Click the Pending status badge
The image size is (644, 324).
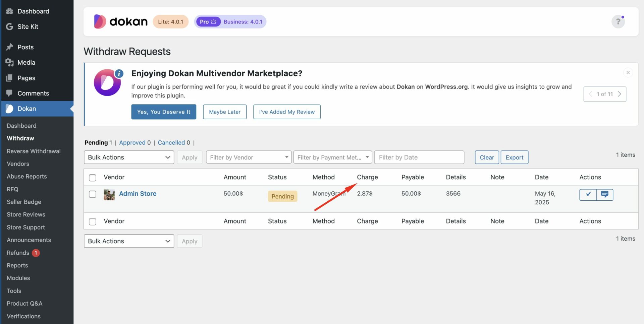coord(282,196)
